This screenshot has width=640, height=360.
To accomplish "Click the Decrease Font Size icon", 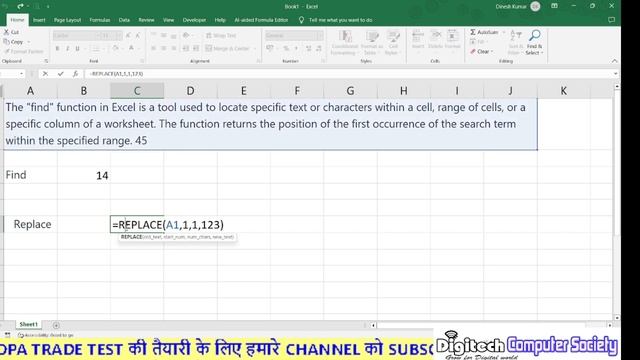I will pyautogui.click(x=138, y=36).
